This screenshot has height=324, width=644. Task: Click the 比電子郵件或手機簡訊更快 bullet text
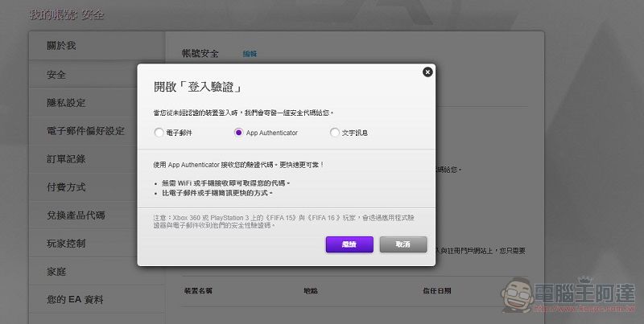(x=217, y=193)
